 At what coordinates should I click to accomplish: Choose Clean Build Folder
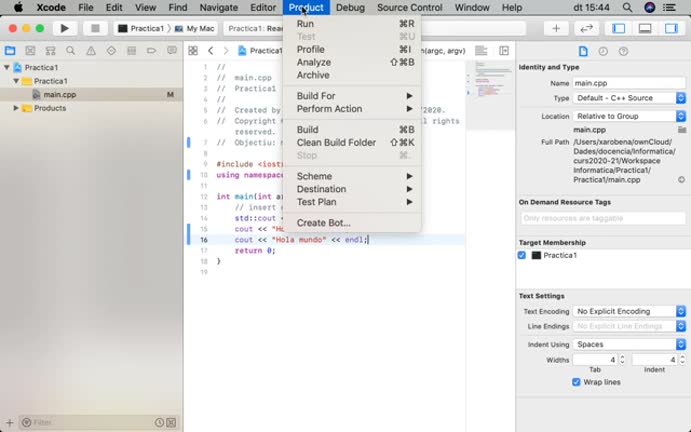coord(352,142)
